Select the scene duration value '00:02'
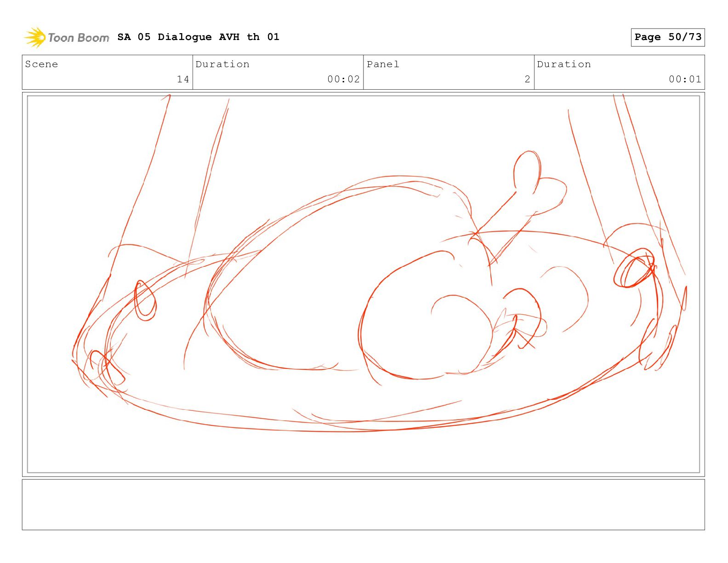This screenshot has width=728, height=563. pos(343,79)
